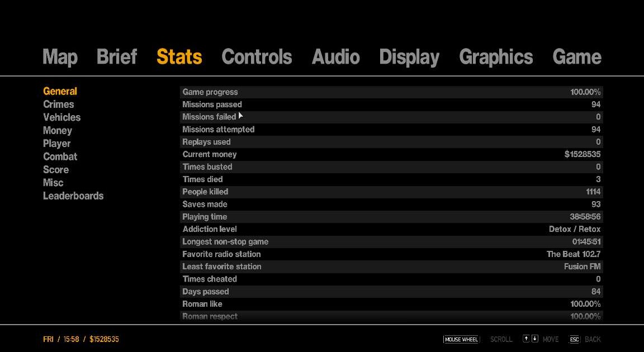Select the Days passed row

point(391,292)
